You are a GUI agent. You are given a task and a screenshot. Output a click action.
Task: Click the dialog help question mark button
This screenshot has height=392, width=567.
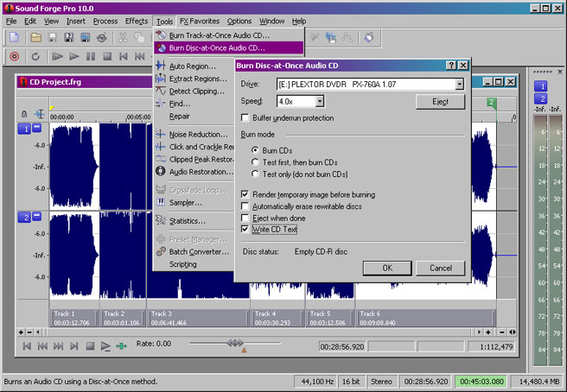(x=451, y=66)
